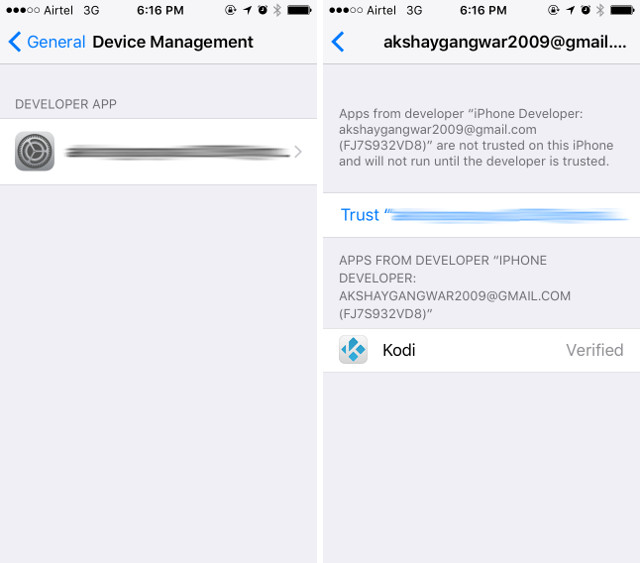Tap the Trust developer link
The height and width of the screenshot is (563, 640).
[484, 215]
